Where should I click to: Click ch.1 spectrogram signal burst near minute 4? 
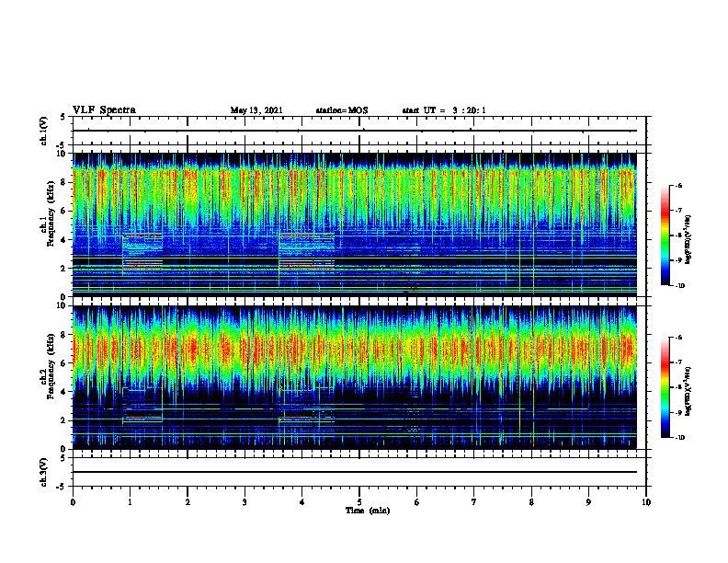point(306,253)
